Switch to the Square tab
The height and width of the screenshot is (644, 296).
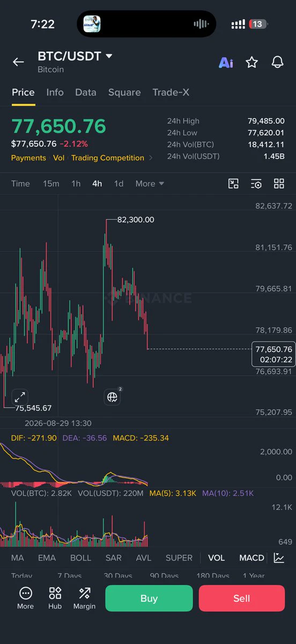tap(124, 92)
